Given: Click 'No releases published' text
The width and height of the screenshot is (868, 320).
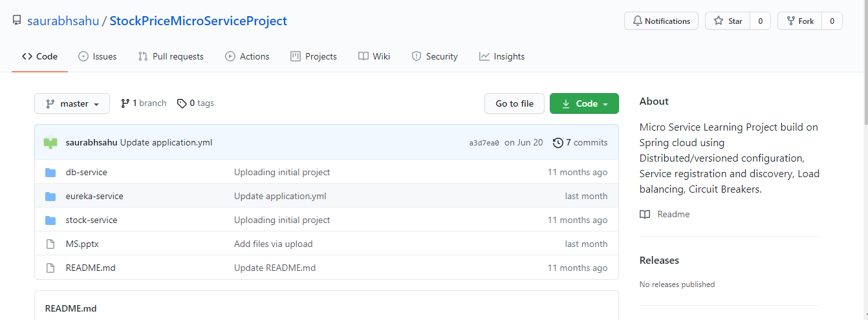Looking at the screenshot, I should coord(677,284).
